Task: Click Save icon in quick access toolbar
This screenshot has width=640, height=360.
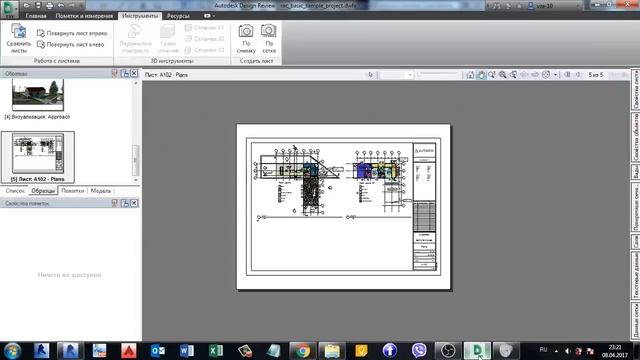Action: [38, 5]
